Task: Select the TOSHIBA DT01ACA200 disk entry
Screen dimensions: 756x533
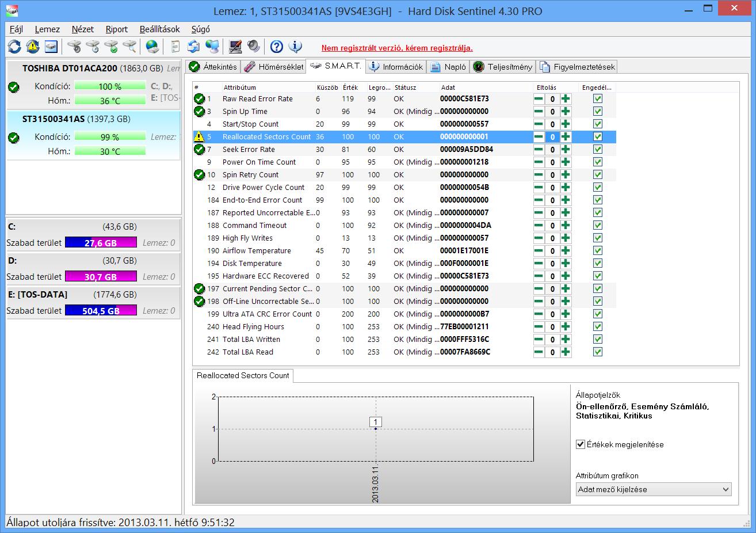Action: [x=93, y=84]
